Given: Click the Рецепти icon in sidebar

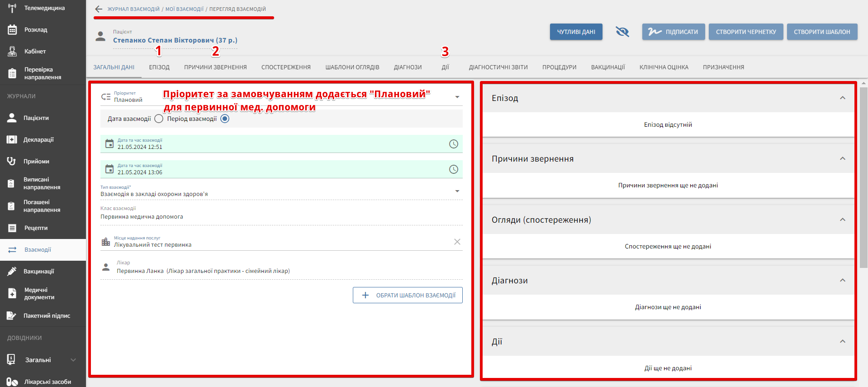Looking at the screenshot, I should coord(12,228).
